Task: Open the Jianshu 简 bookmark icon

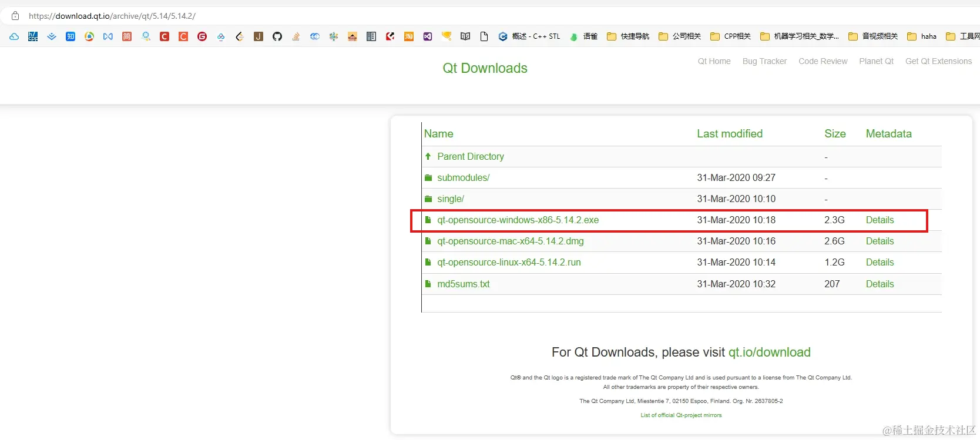Action: tap(127, 36)
